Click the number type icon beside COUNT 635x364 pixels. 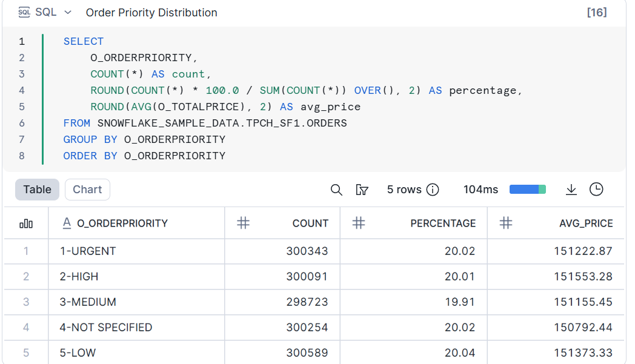243,223
